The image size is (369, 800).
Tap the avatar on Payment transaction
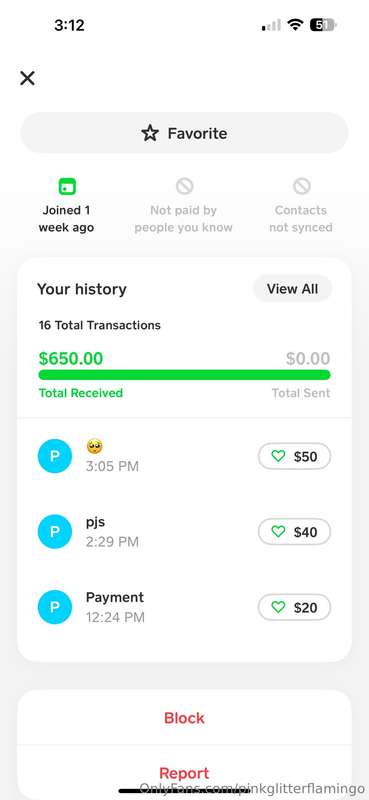pos(55,607)
